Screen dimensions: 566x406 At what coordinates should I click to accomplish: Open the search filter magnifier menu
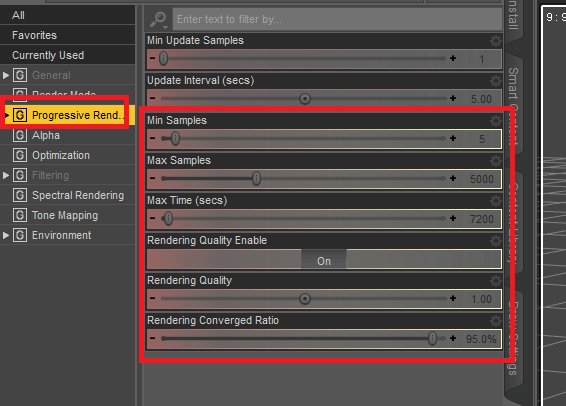click(x=159, y=19)
